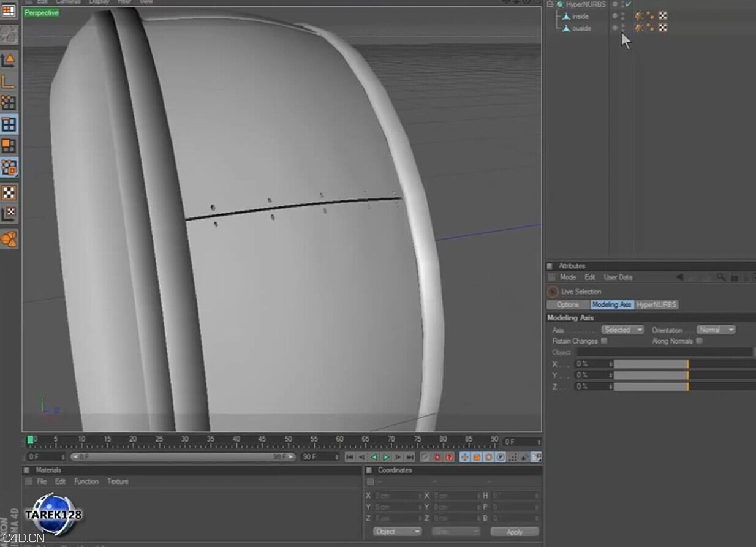Enable the Along Normals checkbox
The width and height of the screenshot is (756, 547).
click(x=700, y=341)
